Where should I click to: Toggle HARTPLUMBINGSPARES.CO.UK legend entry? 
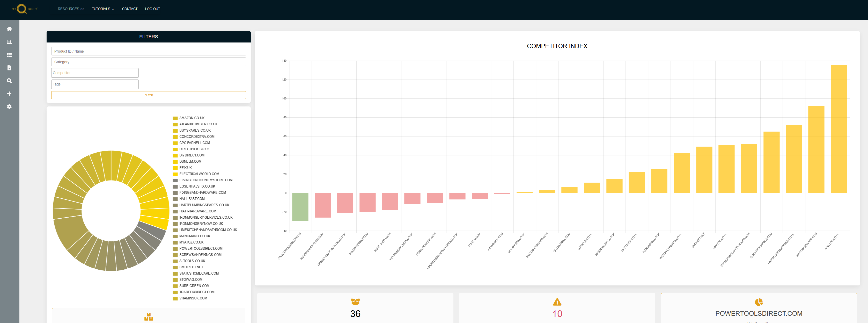201,205
